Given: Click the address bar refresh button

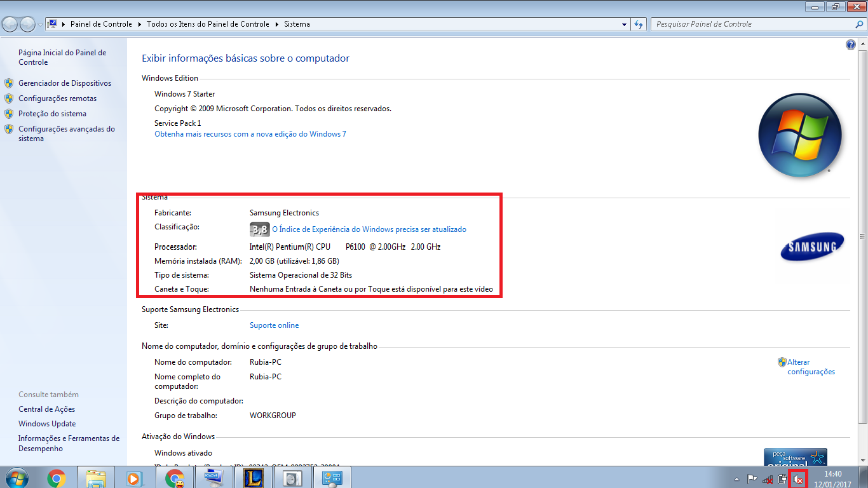Looking at the screenshot, I should (639, 24).
